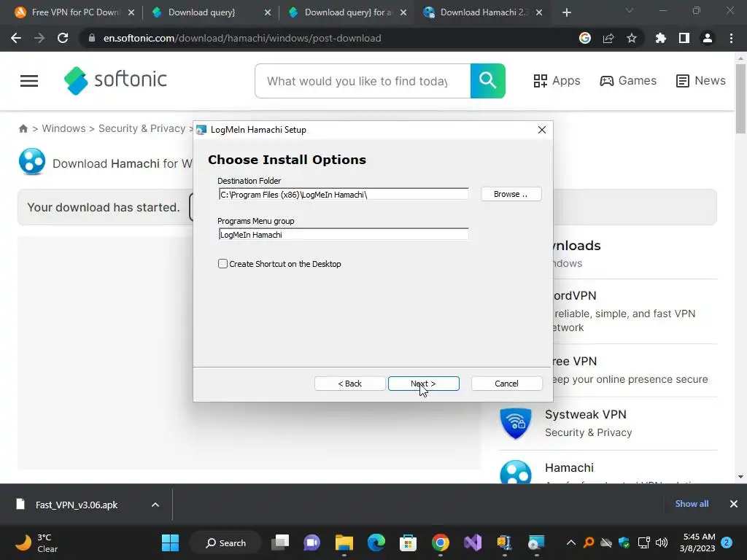Screen dimensions: 747x560
Task: Go Back in the Hamachi Setup dialog
Action: click(x=349, y=384)
